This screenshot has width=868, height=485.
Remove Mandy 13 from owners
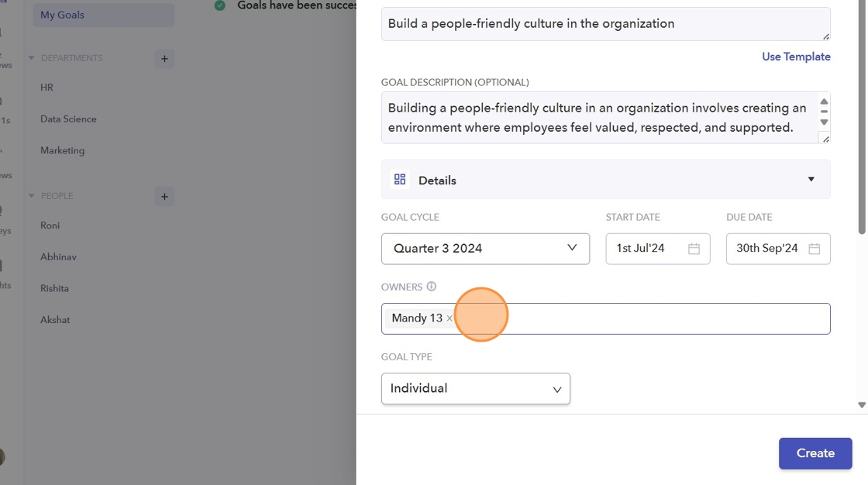click(x=449, y=318)
